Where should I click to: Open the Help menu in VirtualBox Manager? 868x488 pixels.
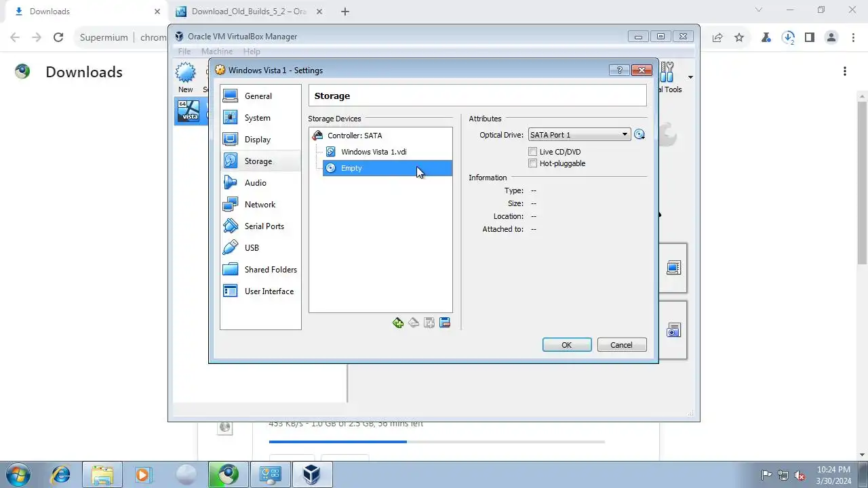[x=252, y=52]
